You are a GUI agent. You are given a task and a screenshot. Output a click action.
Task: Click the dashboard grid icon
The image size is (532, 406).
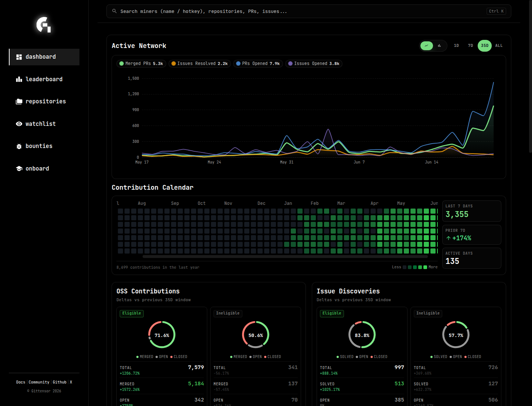pos(19,57)
